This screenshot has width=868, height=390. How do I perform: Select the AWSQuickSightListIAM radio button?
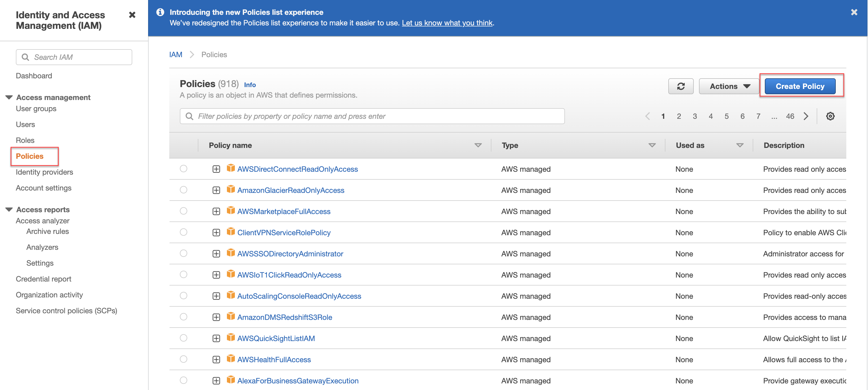[183, 338]
